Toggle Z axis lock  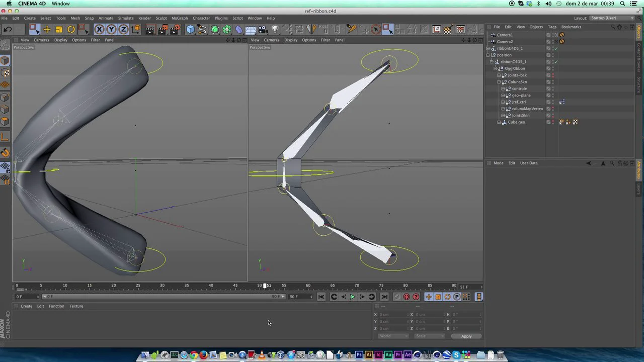click(x=123, y=30)
